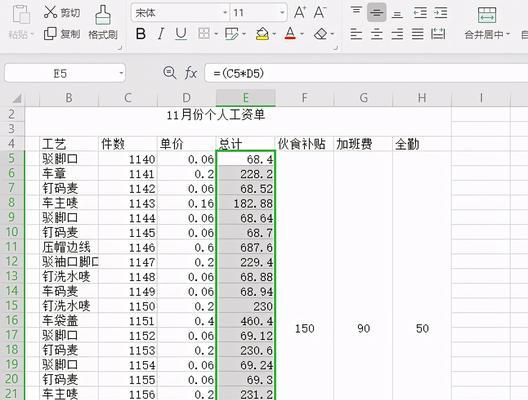Open the font color dropdown arrow
The width and height of the screenshot is (528, 400).
[x=302, y=34]
